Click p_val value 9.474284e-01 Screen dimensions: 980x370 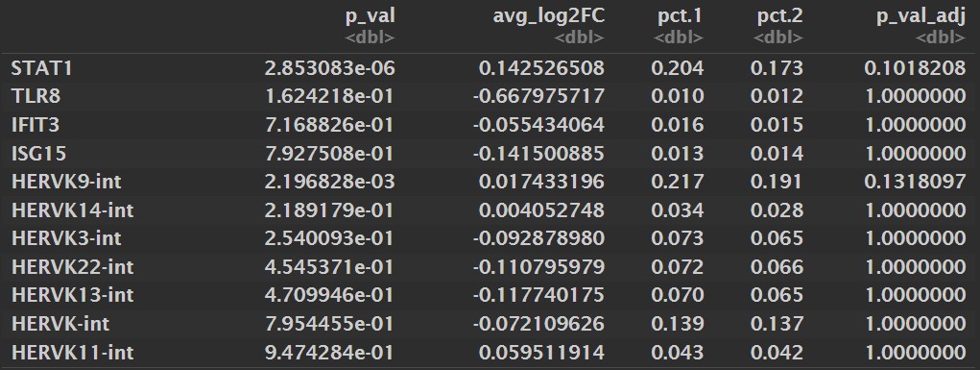(x=329, y=352)
